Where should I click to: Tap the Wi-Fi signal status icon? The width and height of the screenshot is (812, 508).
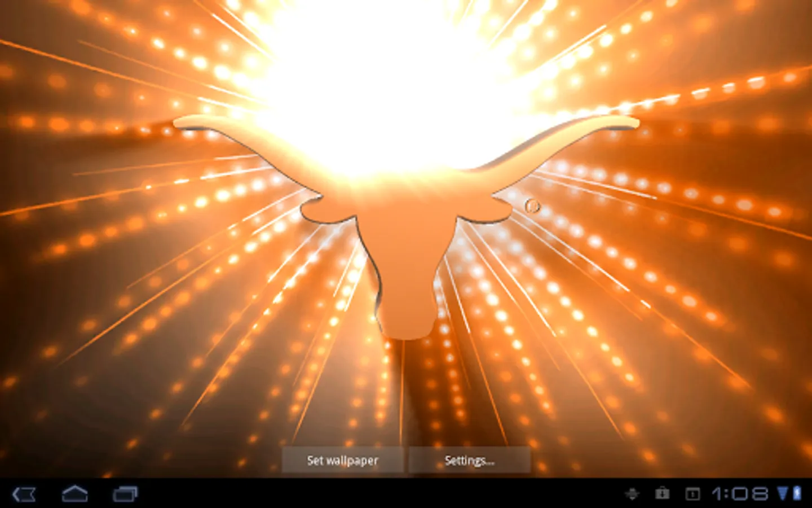tap(783, 493)
